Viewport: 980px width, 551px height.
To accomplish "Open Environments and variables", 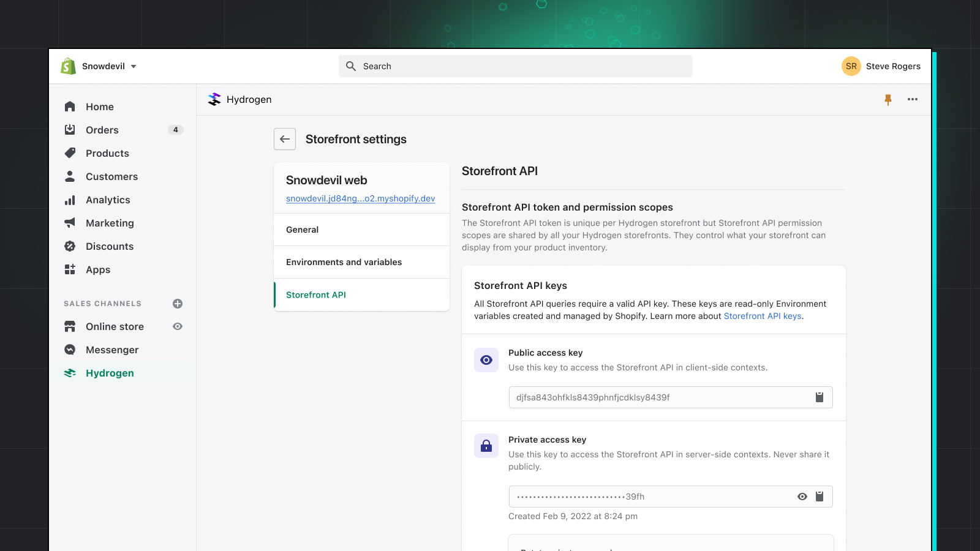I will tap(344, 262).
